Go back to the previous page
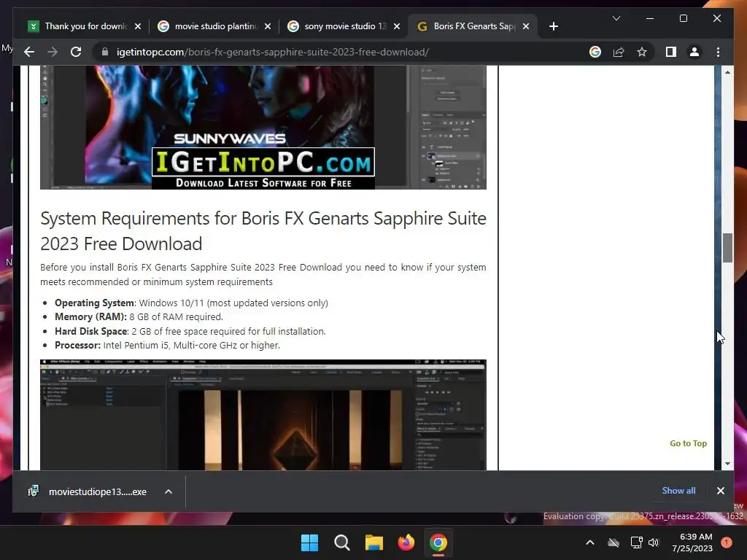The image size is (747, 560). (29, 52)
